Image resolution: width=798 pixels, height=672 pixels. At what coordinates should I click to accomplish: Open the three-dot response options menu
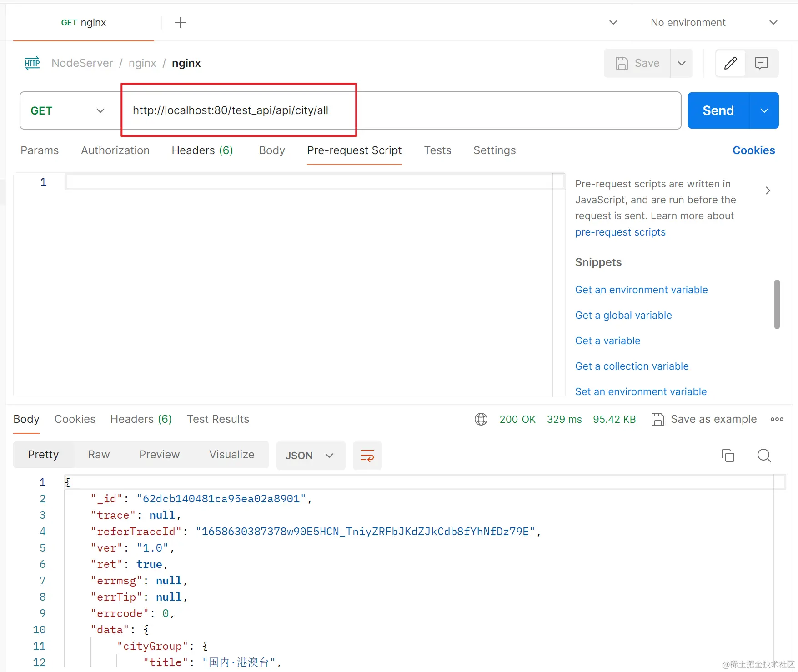777,419
